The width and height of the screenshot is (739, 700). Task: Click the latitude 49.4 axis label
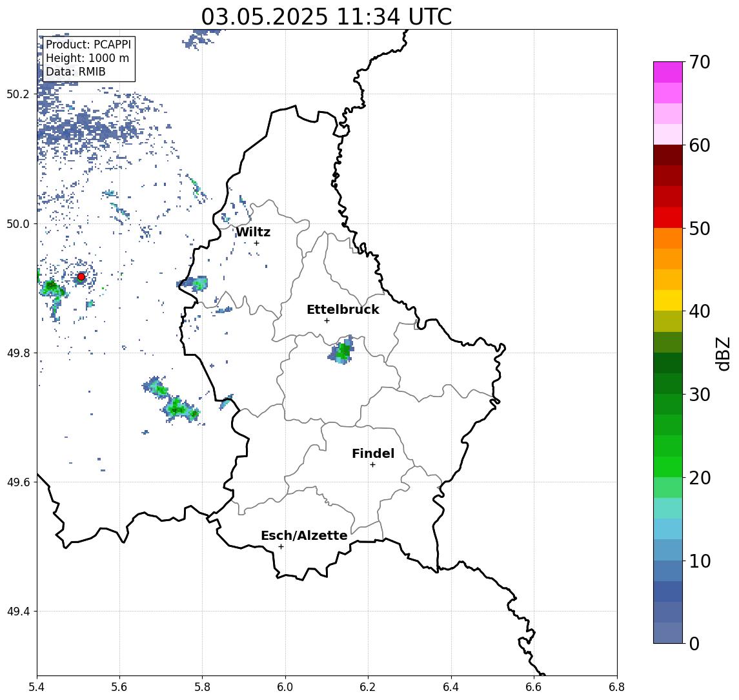[x=18, y=612]
